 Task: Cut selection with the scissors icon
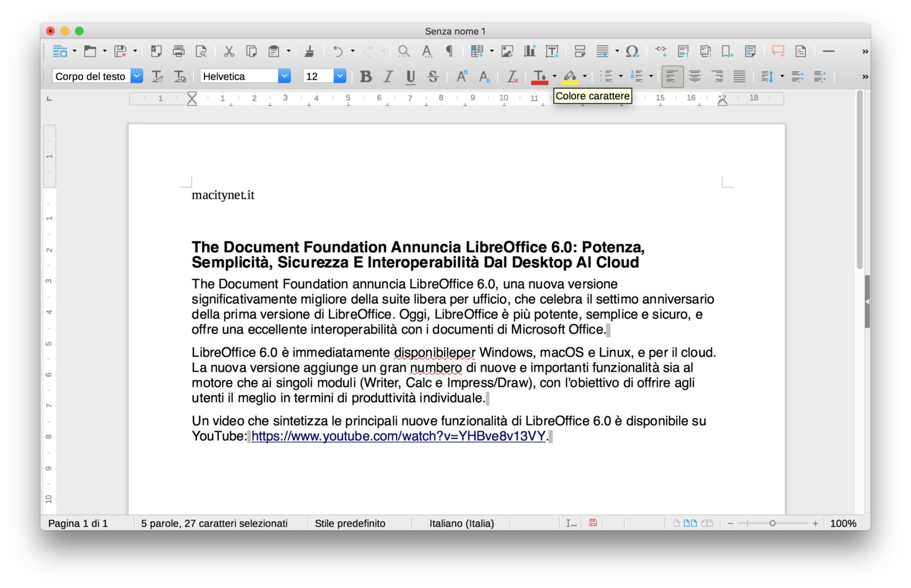[229, 52]
